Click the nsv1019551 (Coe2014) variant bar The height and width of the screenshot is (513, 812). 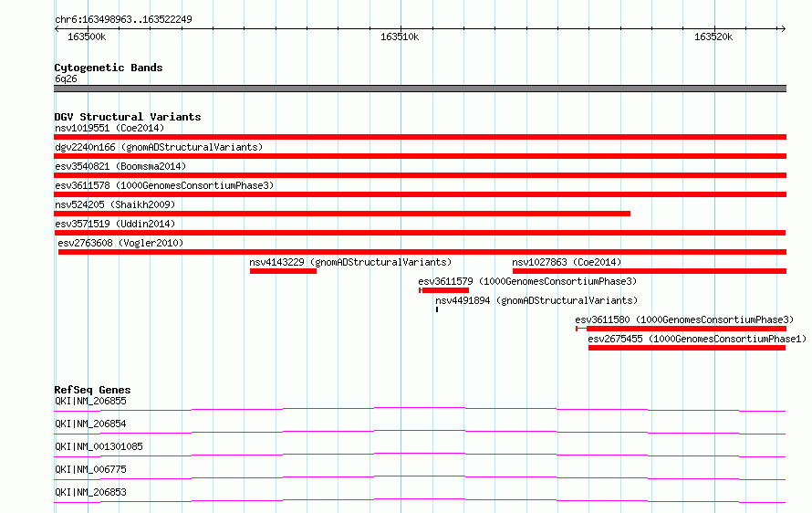420,137
